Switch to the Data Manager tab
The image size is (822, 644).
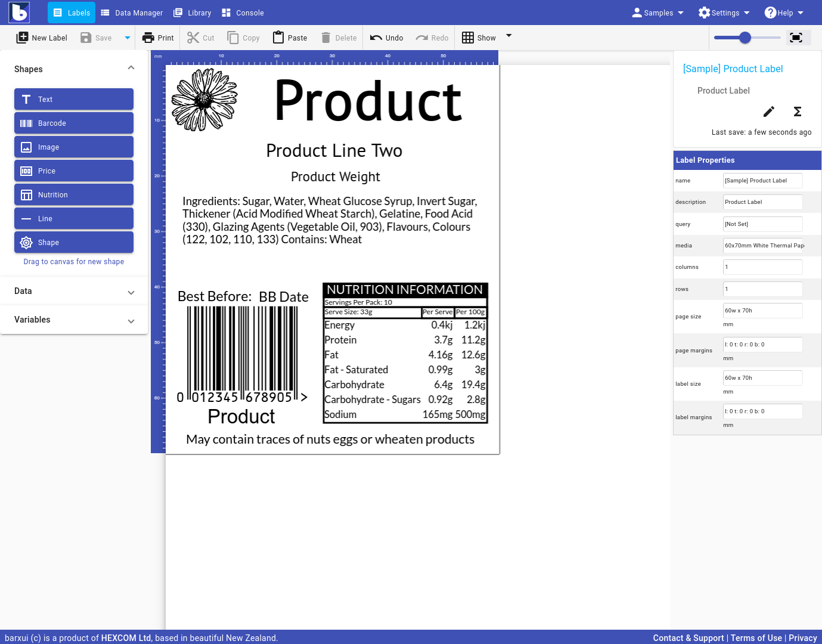pyautogui.click(x=132, y=13)
